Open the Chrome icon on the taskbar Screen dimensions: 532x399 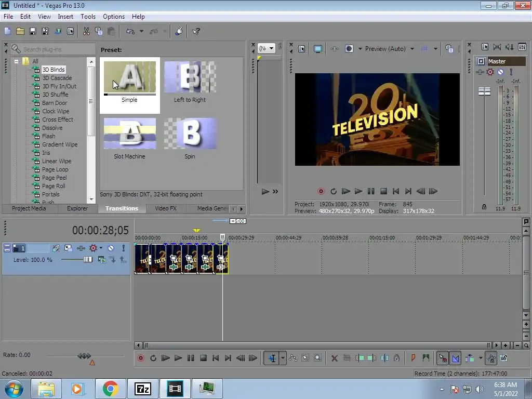110,389
